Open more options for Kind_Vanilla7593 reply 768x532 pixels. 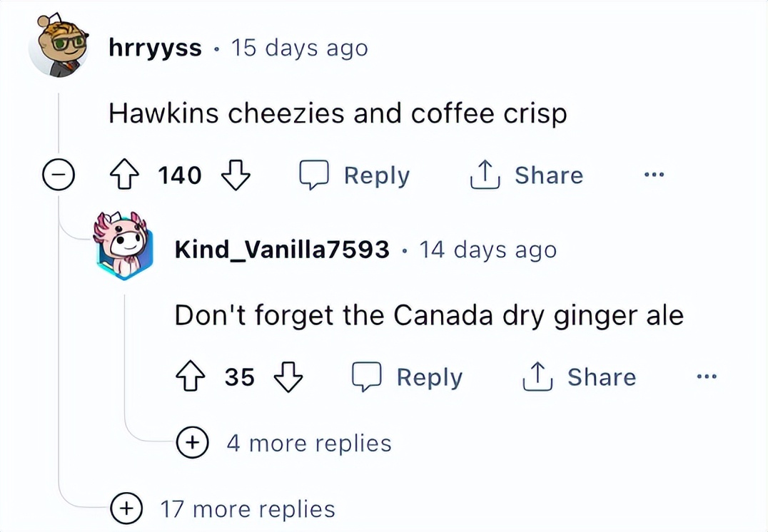point(707,377)
